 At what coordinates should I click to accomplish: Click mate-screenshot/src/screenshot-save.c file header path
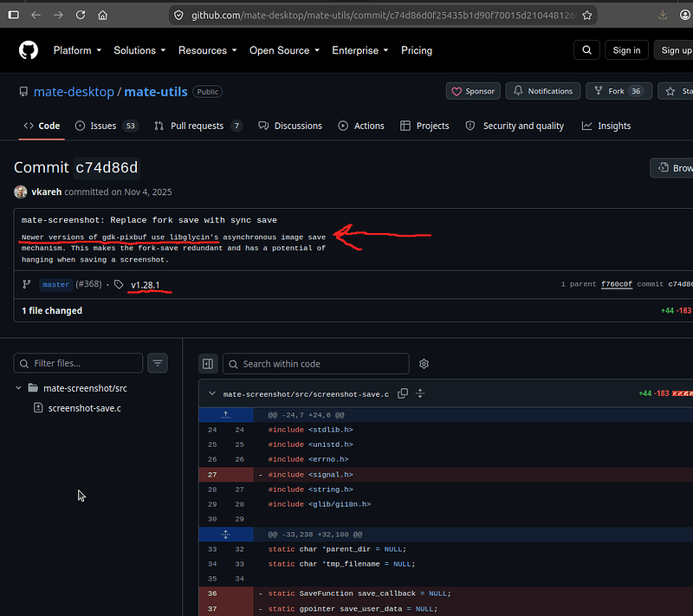(306, 394)
